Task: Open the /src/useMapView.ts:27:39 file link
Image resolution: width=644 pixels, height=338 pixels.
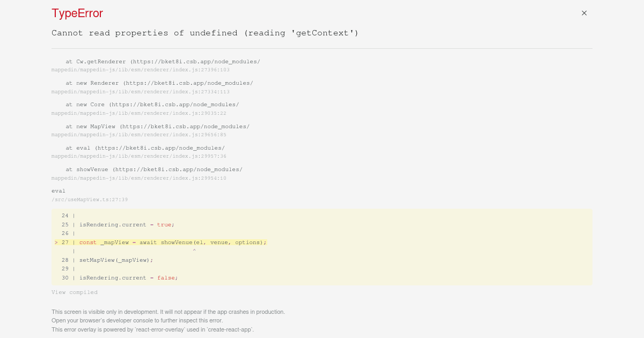Action: click(x=90, y=200)
